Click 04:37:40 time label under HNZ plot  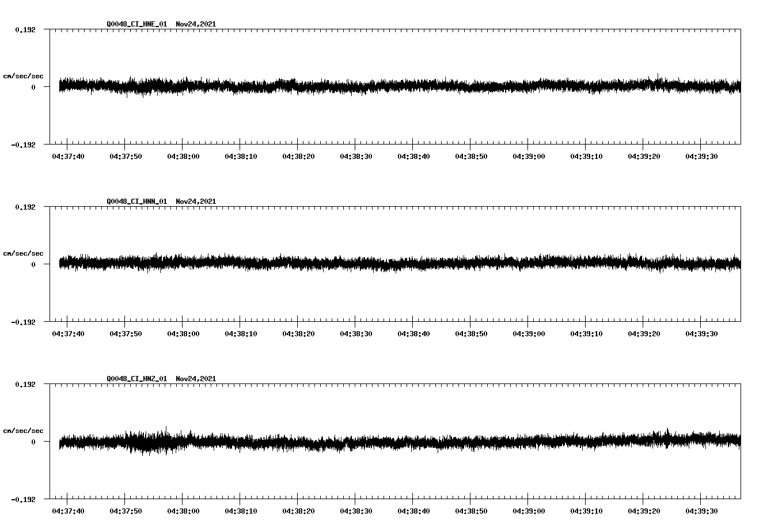pyautogui.click(x=68, y=511)
